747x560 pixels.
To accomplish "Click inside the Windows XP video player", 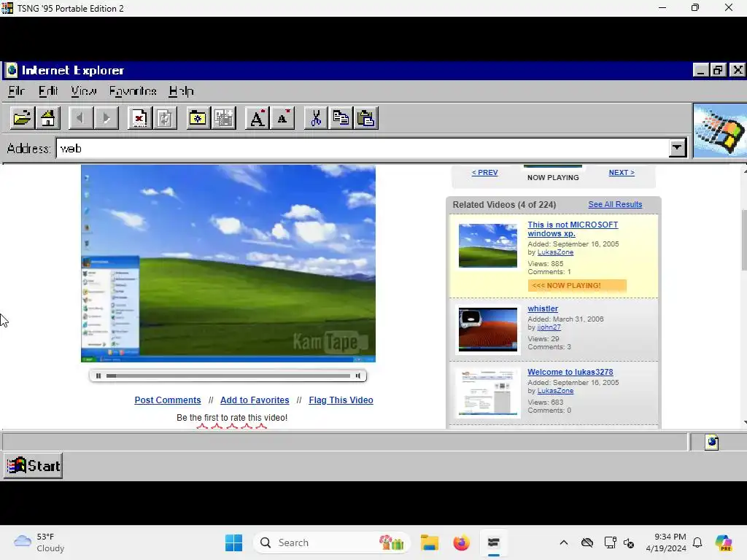I will tap(228, 263).
